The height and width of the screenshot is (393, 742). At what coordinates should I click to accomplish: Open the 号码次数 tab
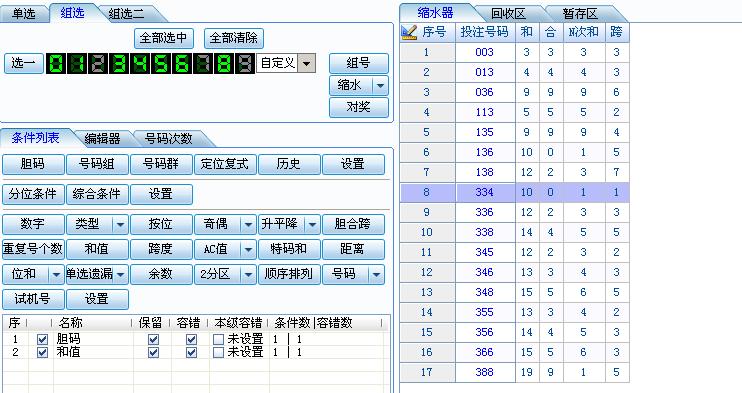(168, 138)
